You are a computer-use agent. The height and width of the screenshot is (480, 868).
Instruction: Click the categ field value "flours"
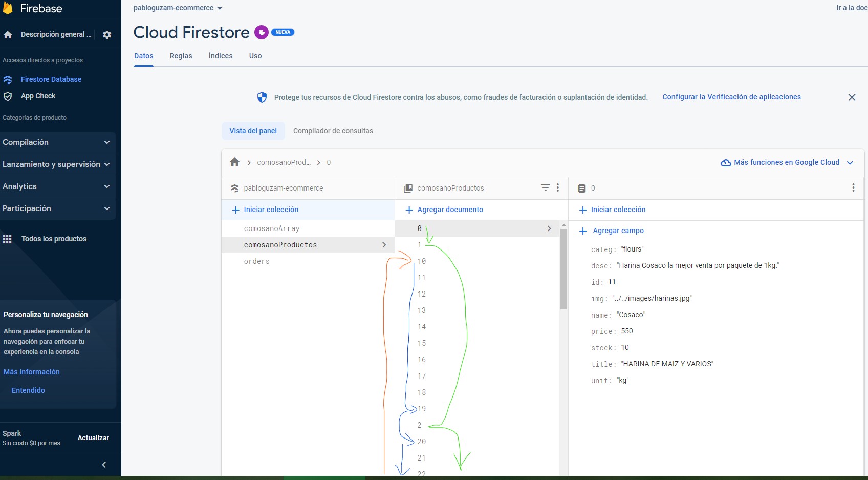pos(633,249)
